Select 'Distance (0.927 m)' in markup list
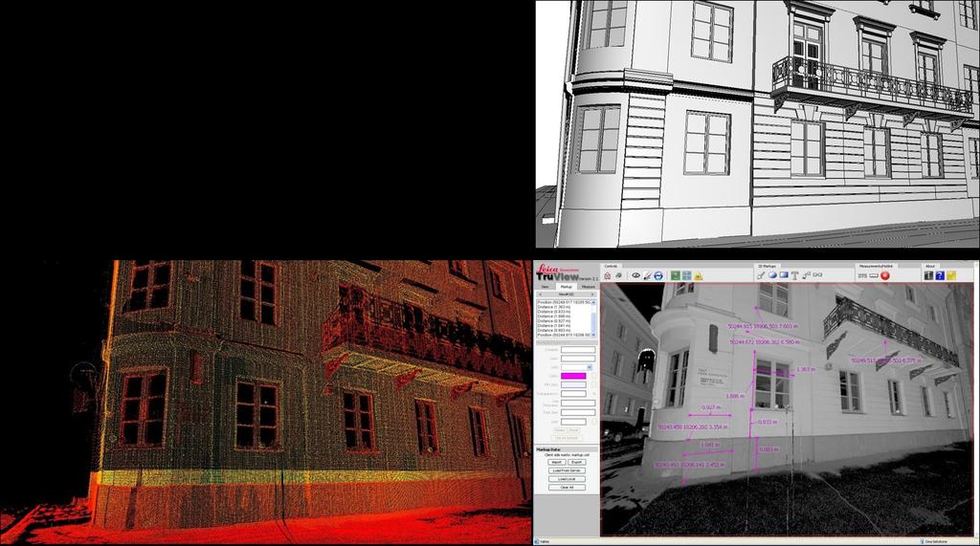 pyautogui.click(x=554, y=321)
